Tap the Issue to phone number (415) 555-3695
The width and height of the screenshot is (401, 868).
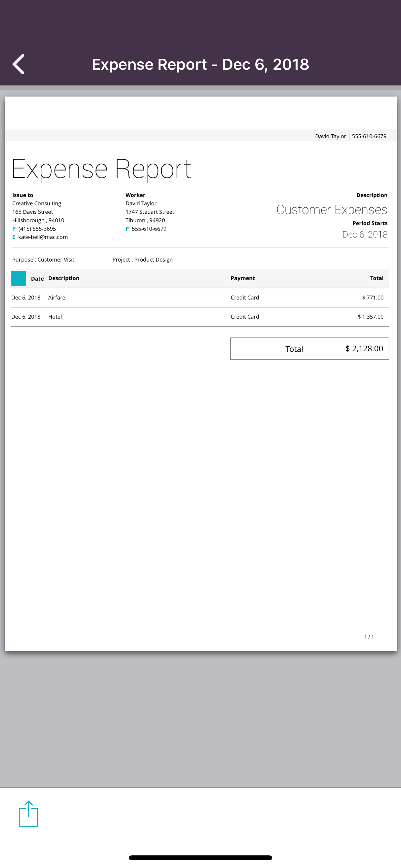37,229
